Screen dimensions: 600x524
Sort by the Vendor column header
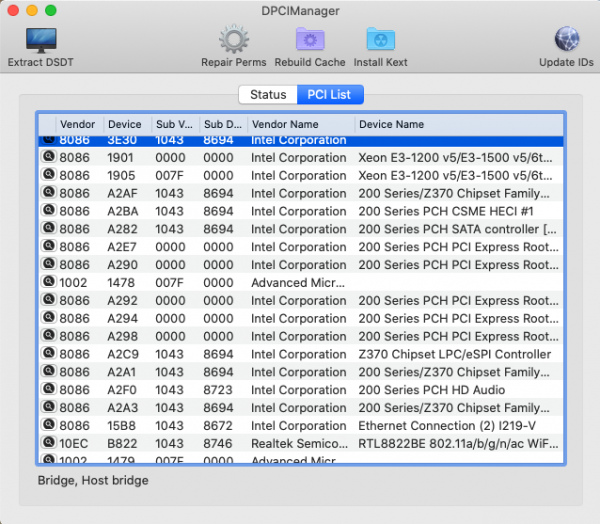pos(77,125)
